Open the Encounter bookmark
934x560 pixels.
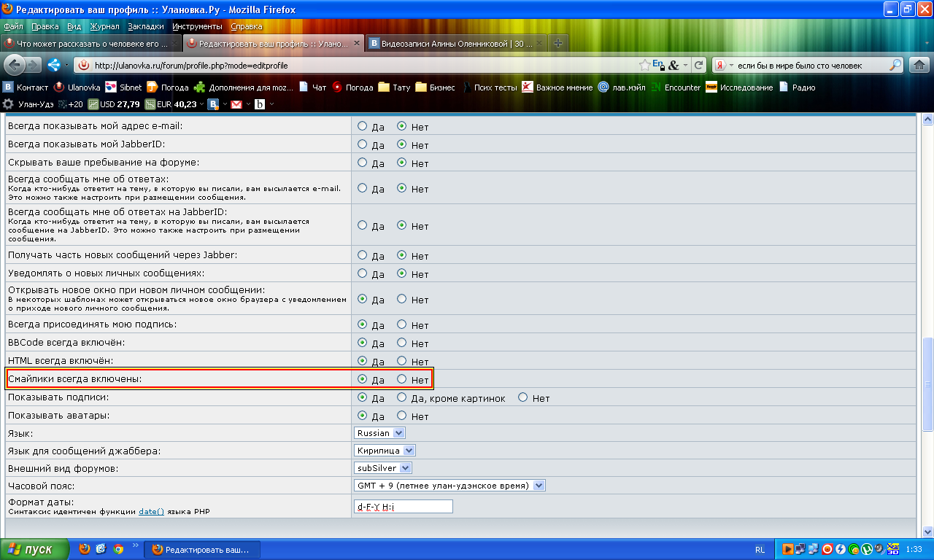(x=676, y=87)
